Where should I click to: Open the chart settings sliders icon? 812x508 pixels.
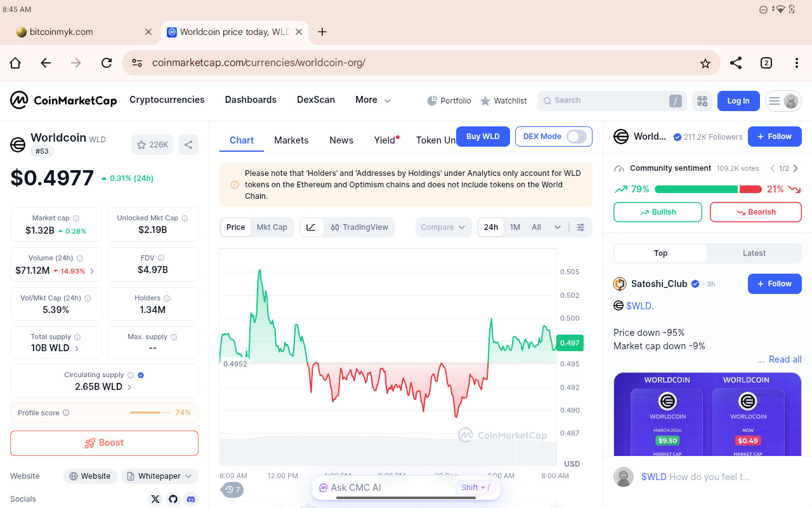580,227
